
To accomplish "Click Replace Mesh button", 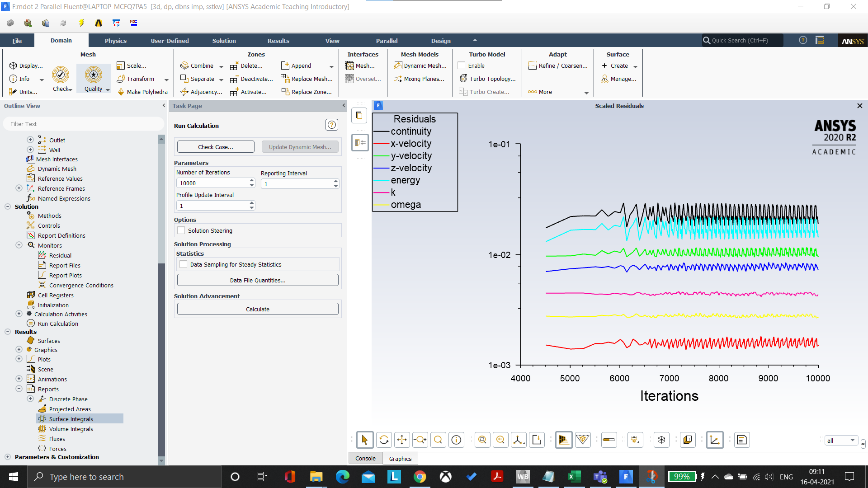I will 307,79.
